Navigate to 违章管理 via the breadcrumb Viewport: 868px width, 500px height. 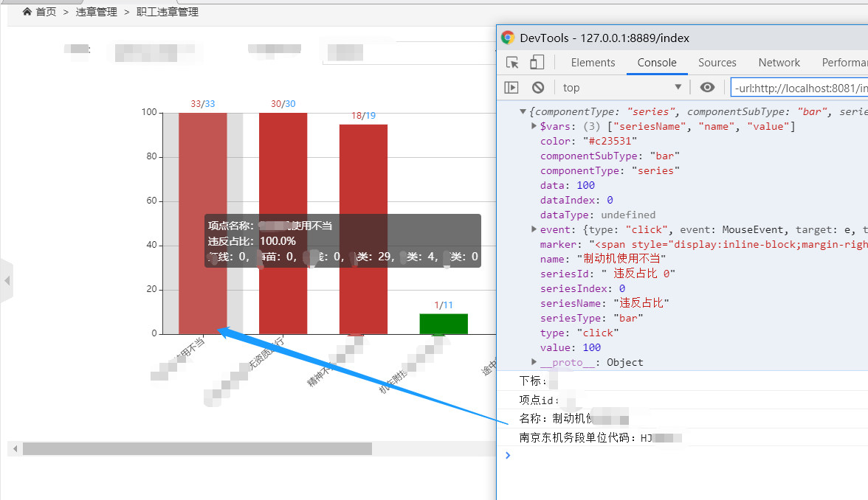click(96, 11)
